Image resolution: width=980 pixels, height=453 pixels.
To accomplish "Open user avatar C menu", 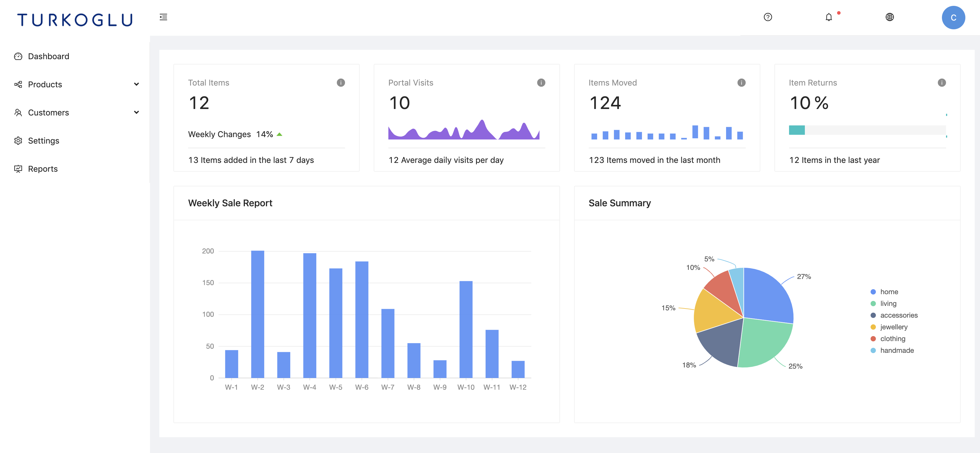I will click(x=953, y=18).
